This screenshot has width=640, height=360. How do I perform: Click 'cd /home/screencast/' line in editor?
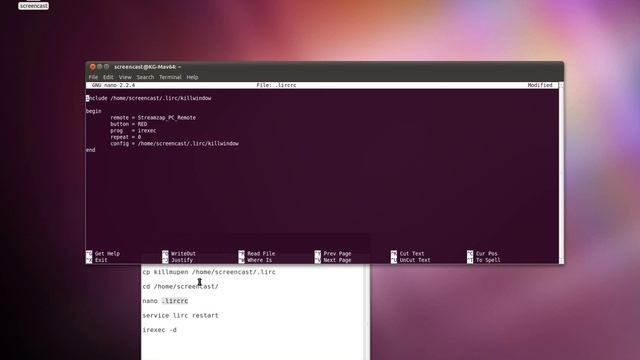click(180, 287)
